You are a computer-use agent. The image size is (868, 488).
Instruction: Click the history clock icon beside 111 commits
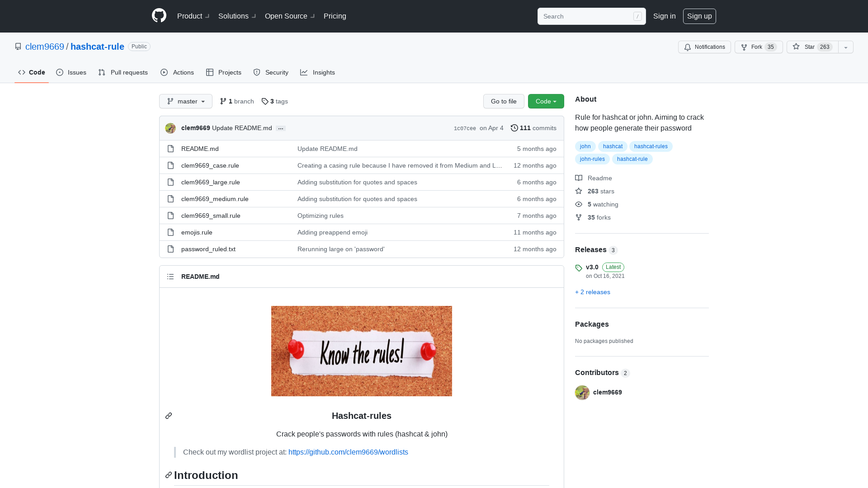click(x=514, y=128)
